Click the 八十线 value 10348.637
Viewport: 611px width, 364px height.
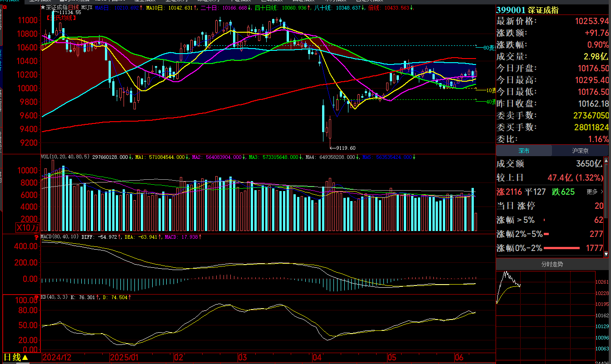click(x=349, y=8)
